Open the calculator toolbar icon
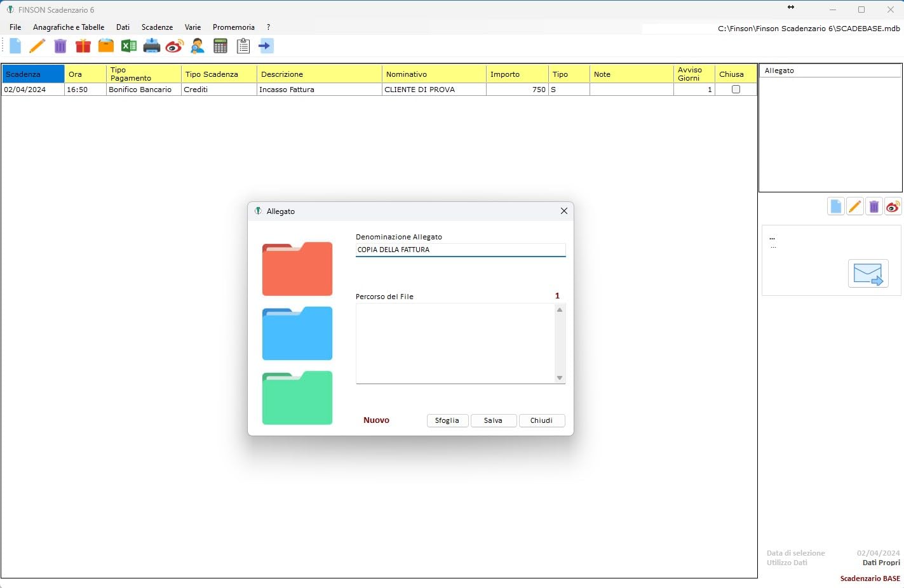Viewport: 904px width, 588px height. 220,46
